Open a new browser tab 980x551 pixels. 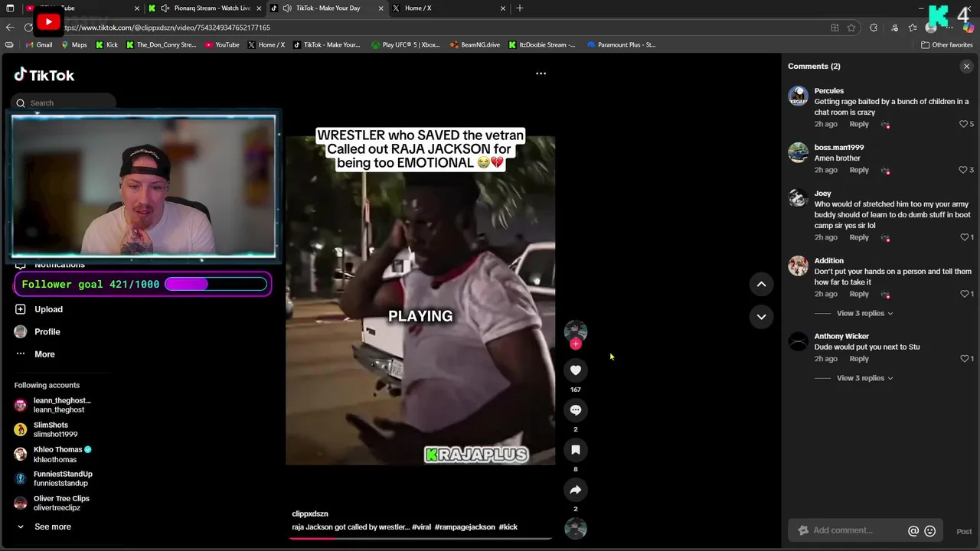pyautogui.click(x=520, y=8)
